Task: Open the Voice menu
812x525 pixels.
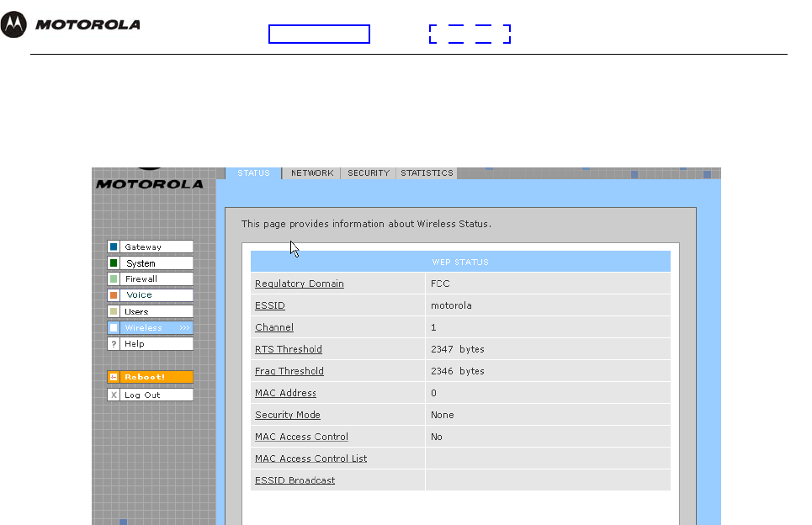Action: pos(150,295)
